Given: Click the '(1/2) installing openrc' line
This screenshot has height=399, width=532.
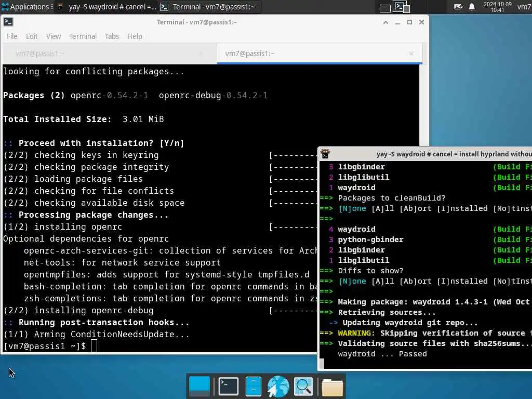Looking at the screenshot, I should [63, 227].
